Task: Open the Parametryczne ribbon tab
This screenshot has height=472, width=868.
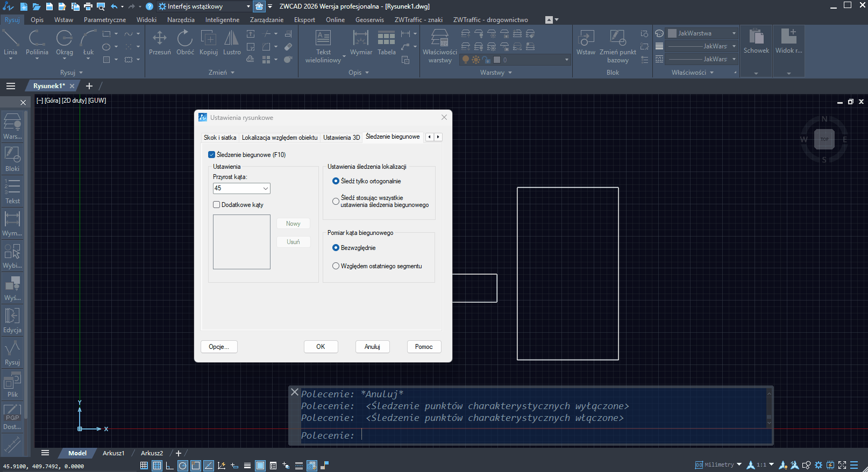Action: coord(105,20)
